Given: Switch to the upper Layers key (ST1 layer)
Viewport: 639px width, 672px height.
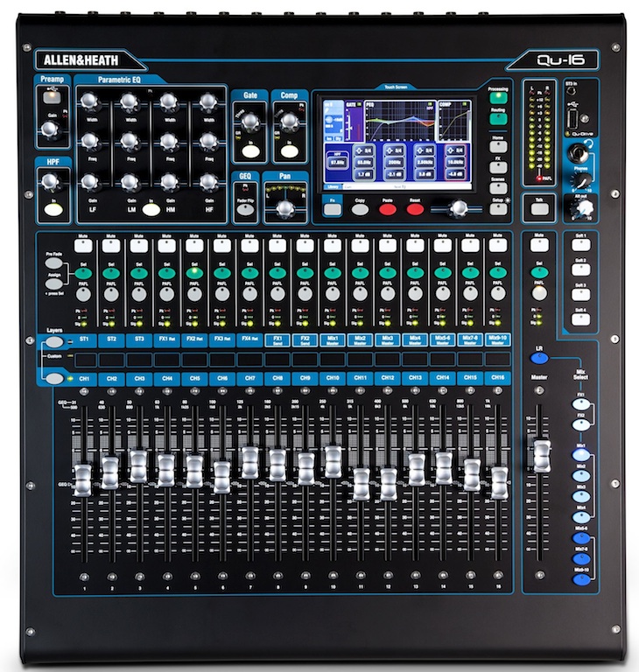Looking at the screenshot, I should pyautogui.click(x=54, y=342).
